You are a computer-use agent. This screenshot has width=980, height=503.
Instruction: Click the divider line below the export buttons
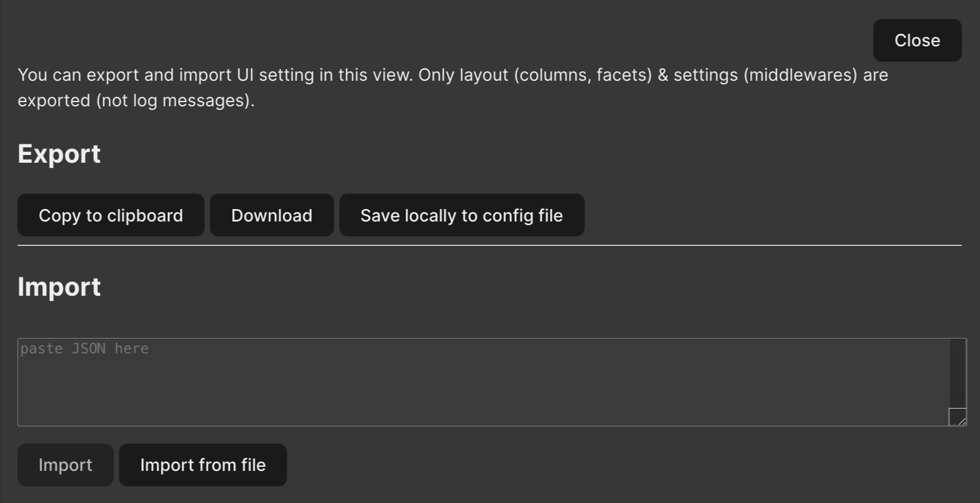[489, 245]
